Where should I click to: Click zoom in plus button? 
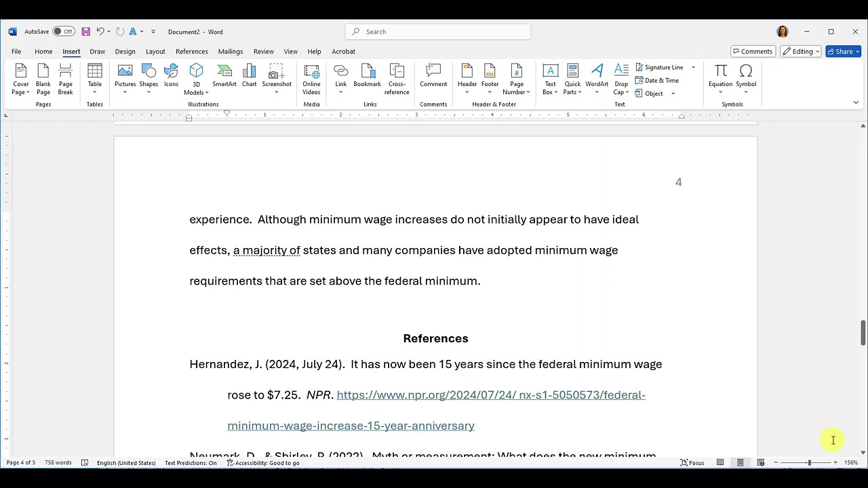click(835, 463)
